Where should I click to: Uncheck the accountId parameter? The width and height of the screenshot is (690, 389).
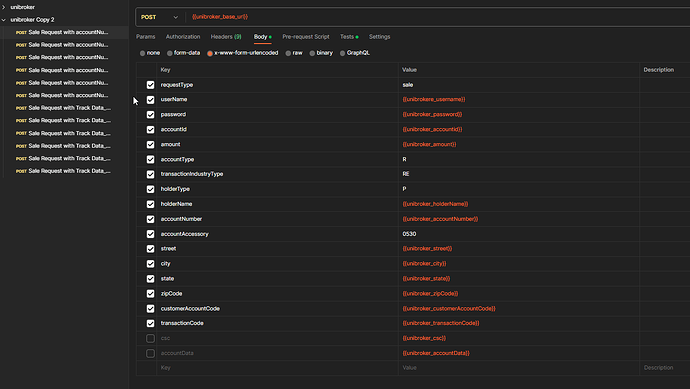coord(150,130)
